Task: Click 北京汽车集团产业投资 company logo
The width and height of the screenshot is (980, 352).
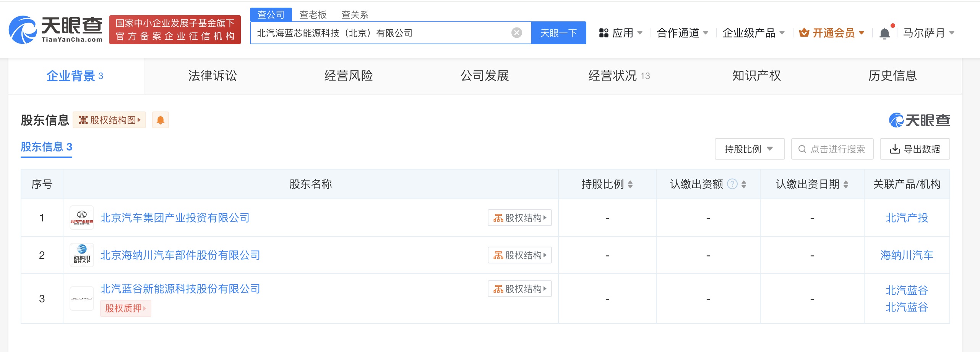Action: pos(82,218)
